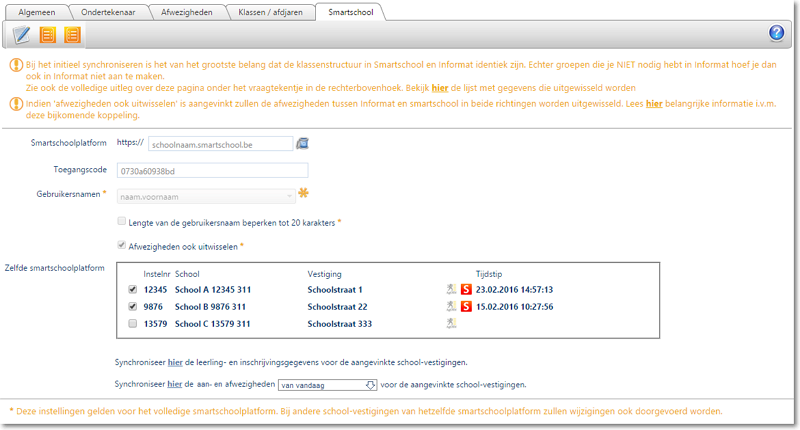
Task: Enable username length limit of 20 characters
Action: tap(122, 220)
